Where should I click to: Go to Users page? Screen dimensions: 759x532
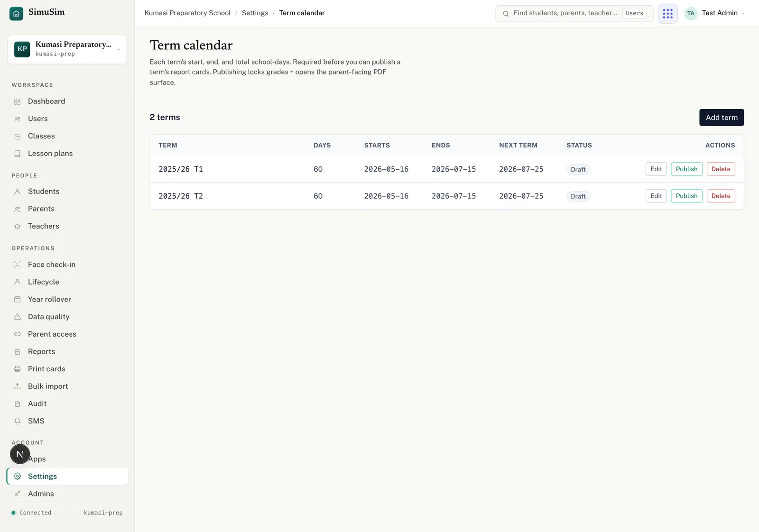tap(67, 119)
